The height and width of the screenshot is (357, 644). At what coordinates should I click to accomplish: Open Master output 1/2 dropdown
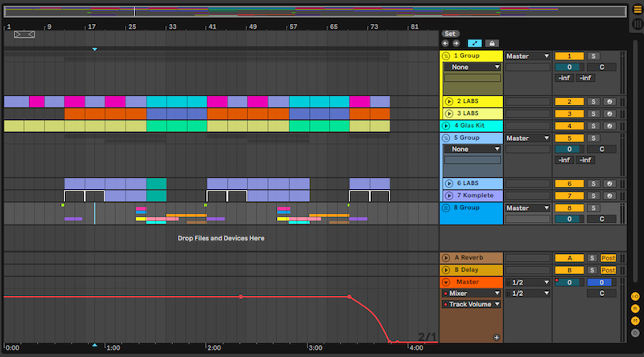527,293
